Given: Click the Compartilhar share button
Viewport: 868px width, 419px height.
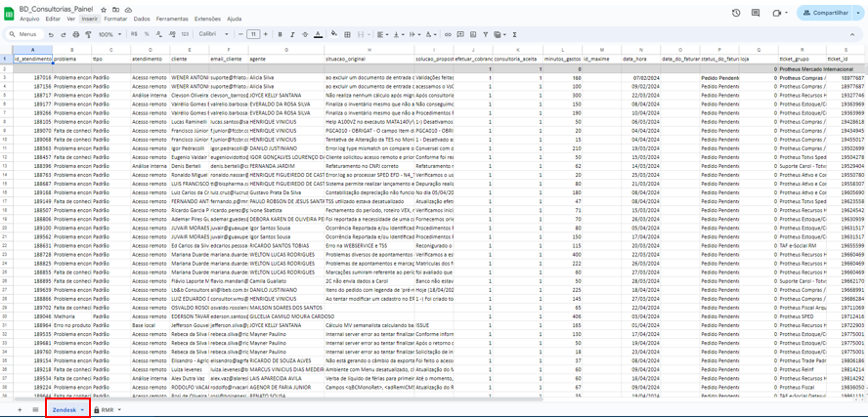Looking at the screenshot, I should (x=824, y=13).
